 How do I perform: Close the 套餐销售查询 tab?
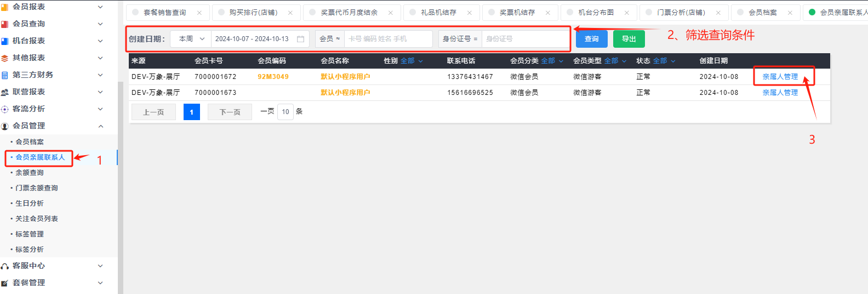tap(199, 13)
